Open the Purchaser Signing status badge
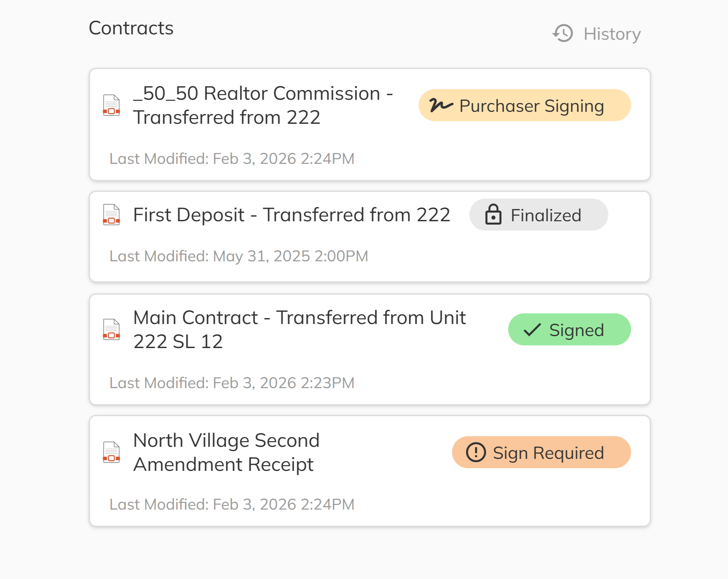 coord(524,105)
